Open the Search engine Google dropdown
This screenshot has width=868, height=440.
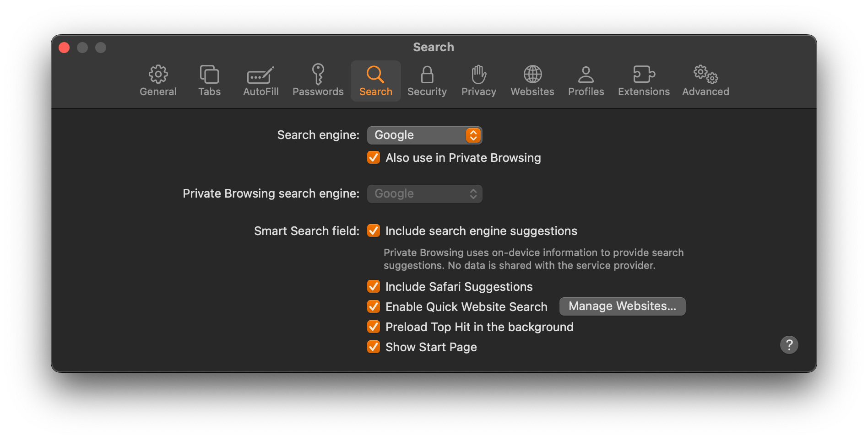pyautogui.click(x=424, y=135)
